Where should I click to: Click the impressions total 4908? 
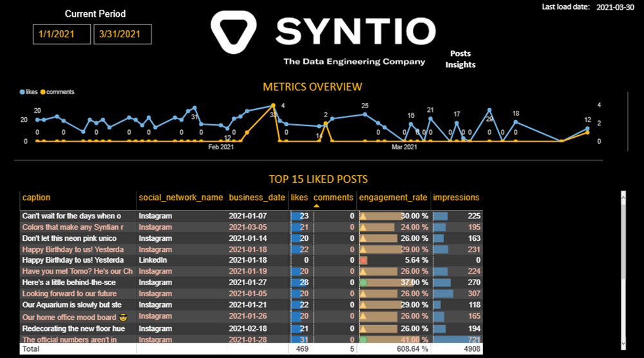(472, 349)
